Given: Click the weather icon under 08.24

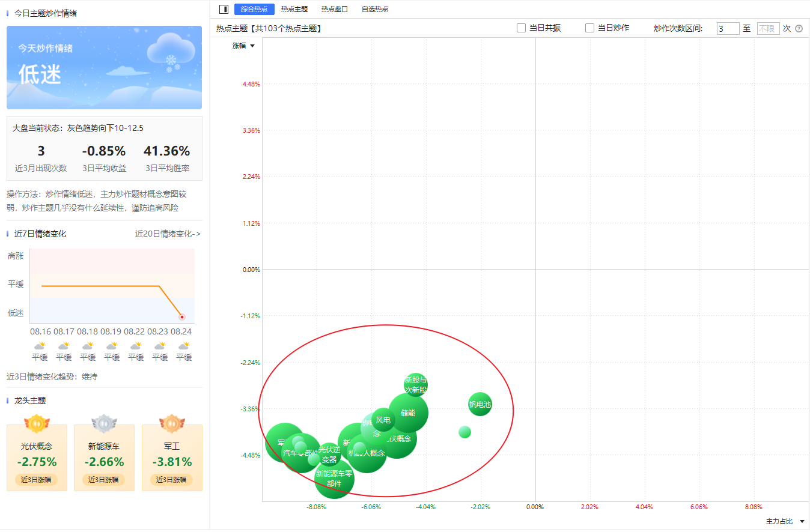Looking at the screenshot, I should pos(184,346).
